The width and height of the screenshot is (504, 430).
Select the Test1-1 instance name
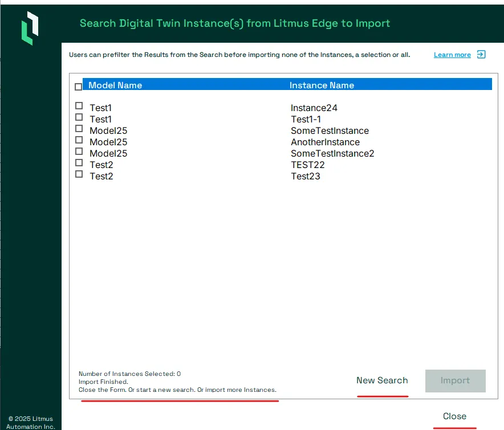[x=306, y=120]
